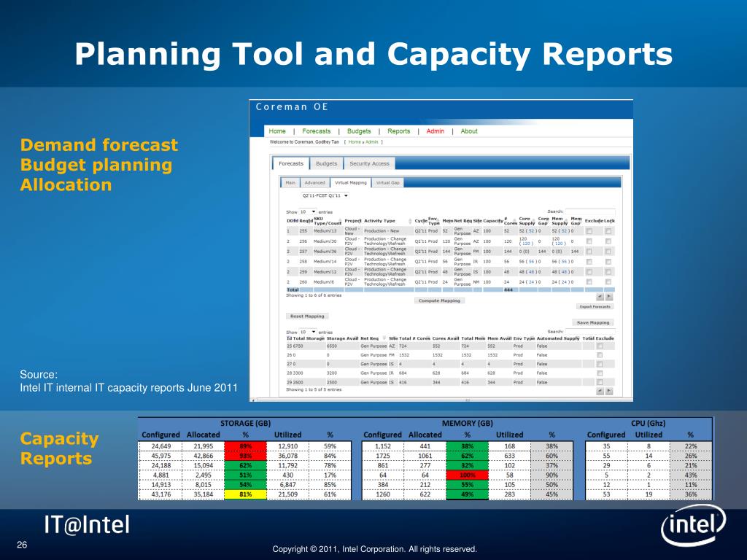The image size is (747, 560).
Task: Select the yellow 81% storage allocation cell
Action: coord(245,494)
